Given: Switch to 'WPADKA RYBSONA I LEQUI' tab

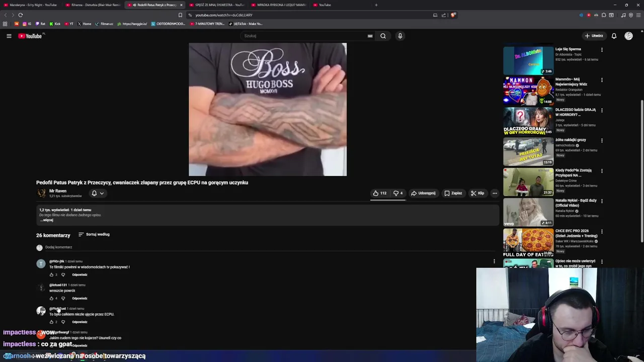Looking at the screenshot, I should click(278, 5).
